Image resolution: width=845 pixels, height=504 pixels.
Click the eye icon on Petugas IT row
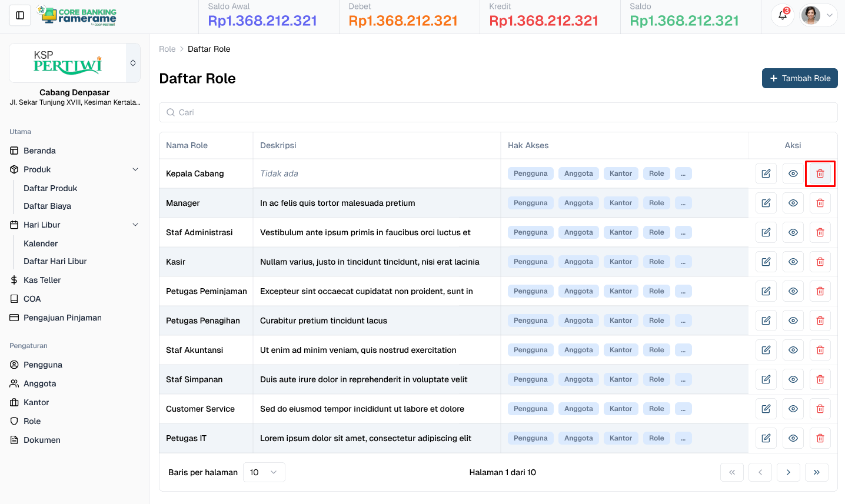[x=793, y=438]
